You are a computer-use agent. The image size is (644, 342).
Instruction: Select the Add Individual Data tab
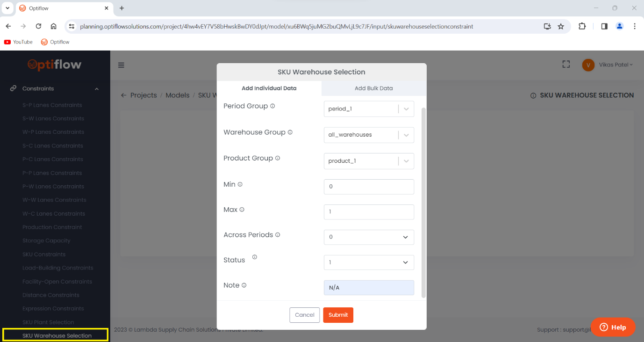pyautogui.click(x=268, y=88)
